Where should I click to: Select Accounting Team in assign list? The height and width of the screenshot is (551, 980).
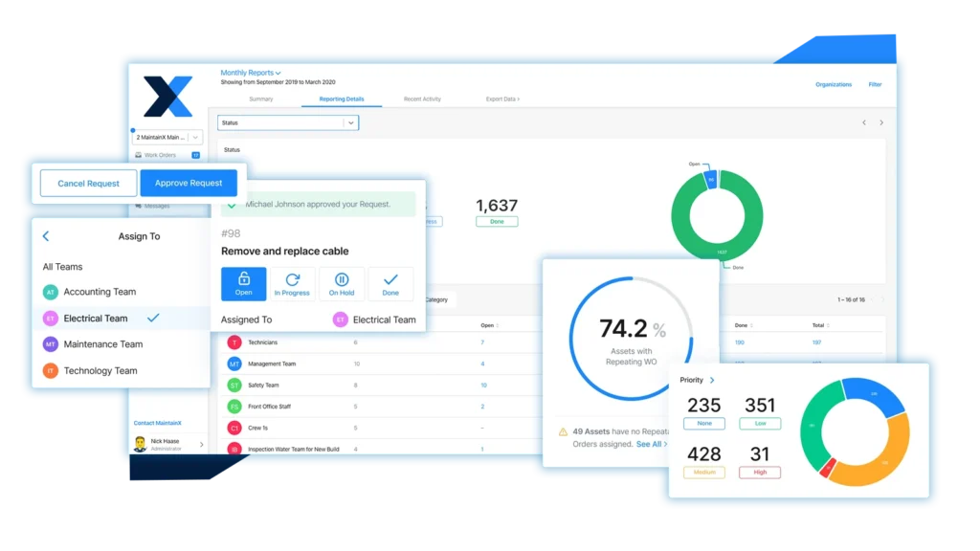point(100,292)
